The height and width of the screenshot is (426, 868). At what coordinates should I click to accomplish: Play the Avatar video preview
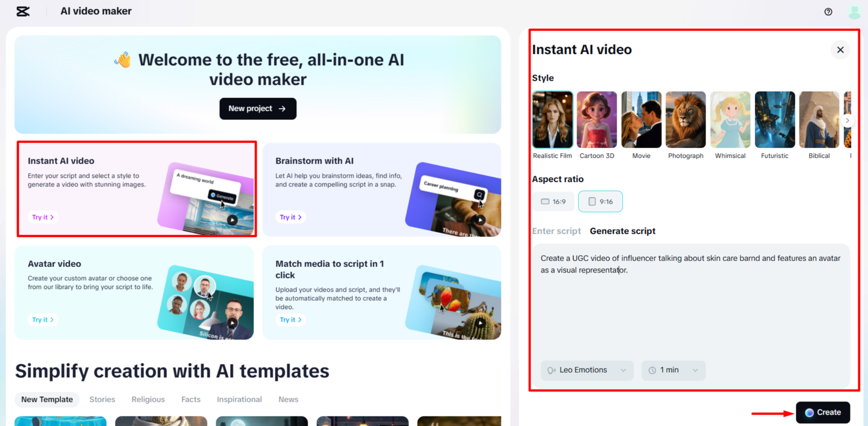pyautogui.click(x=232, y=323)
